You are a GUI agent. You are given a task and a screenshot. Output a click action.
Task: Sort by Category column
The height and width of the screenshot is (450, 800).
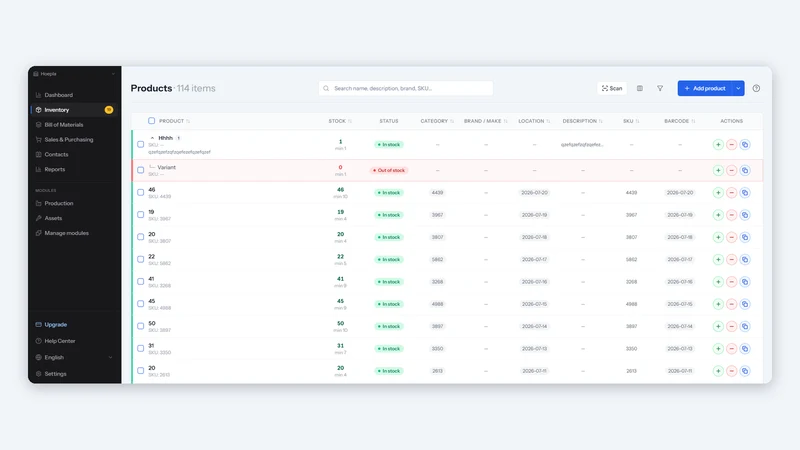pos(437,121)
